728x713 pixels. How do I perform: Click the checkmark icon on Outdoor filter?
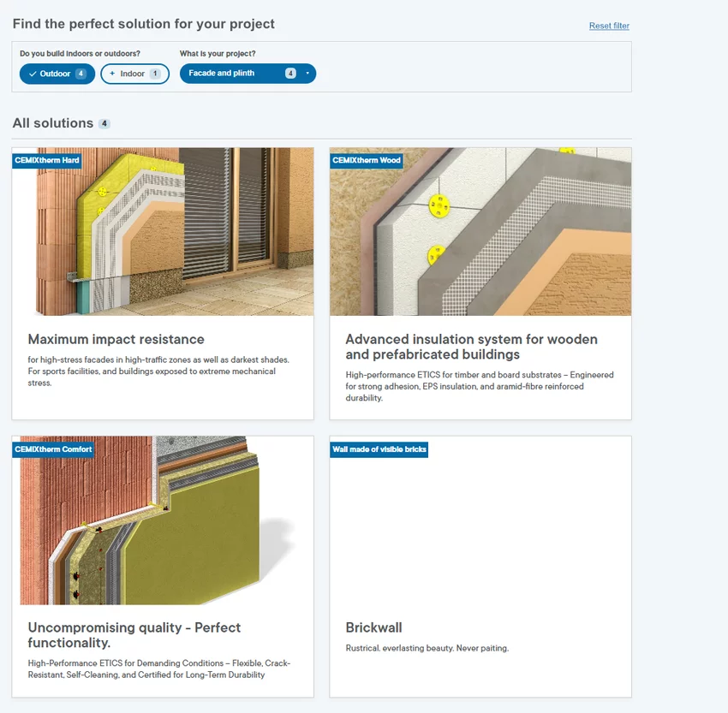(x=33, y=74)
